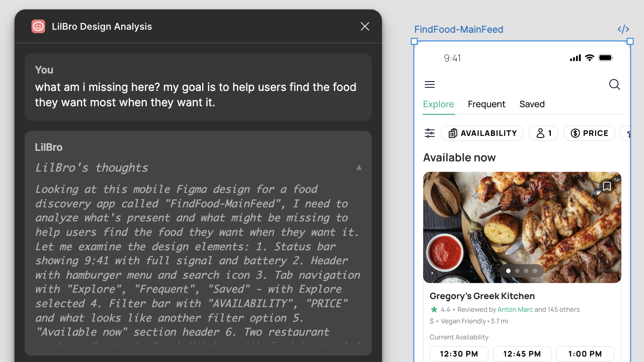Select the 12:30 PM time slot
Viewport: 644px width, 362px height.
click(x=459, y=354)
